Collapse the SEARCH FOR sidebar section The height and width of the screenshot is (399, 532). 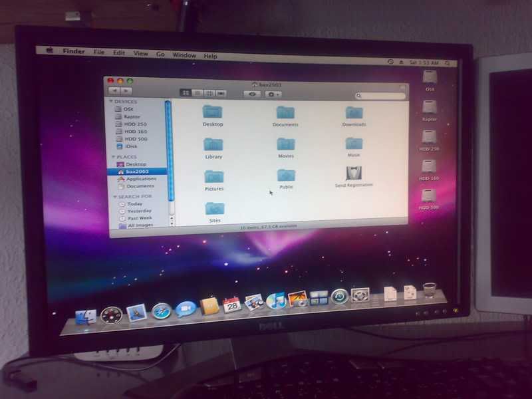point(115,196)
